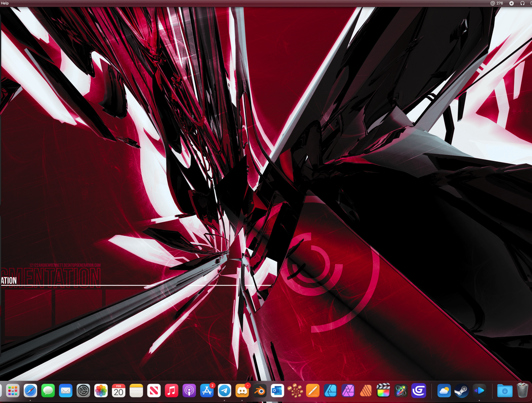This screenshot has width=532, height=403.
Task: Open Calendar showing Feb 20
Action: (119, 391)
